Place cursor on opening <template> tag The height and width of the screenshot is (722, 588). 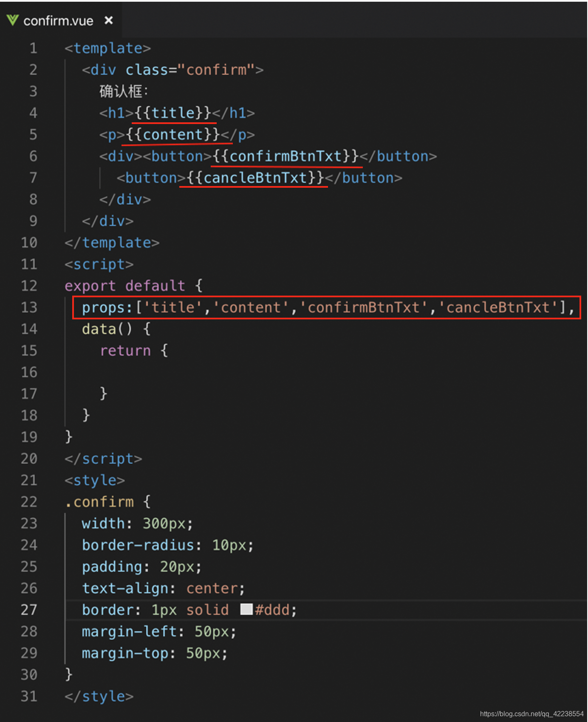108,48
